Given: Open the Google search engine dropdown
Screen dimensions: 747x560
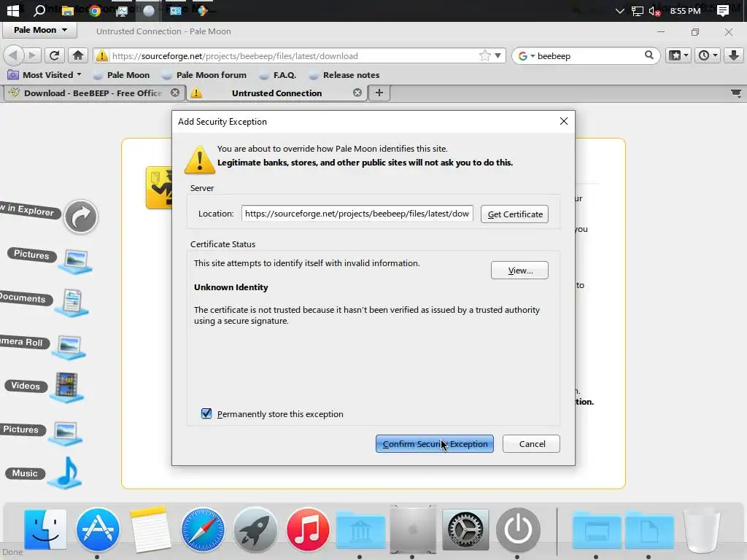Looking at the screenshot, I should [527, 55].
